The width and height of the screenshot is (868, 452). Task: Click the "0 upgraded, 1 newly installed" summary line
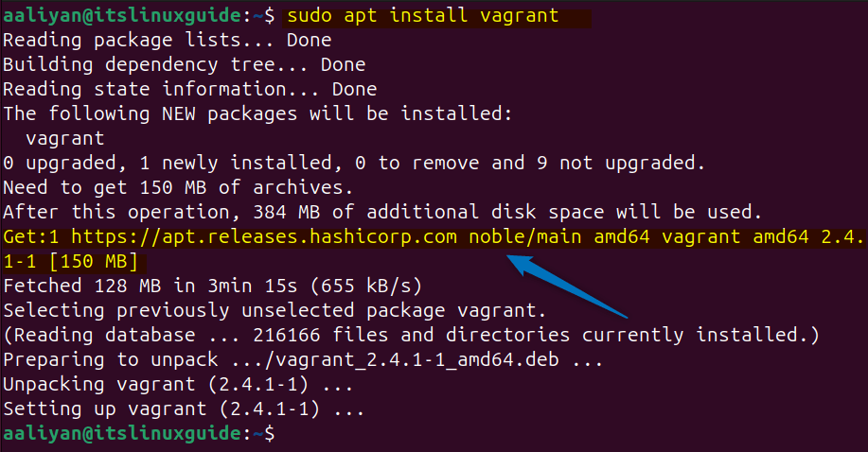353,163
